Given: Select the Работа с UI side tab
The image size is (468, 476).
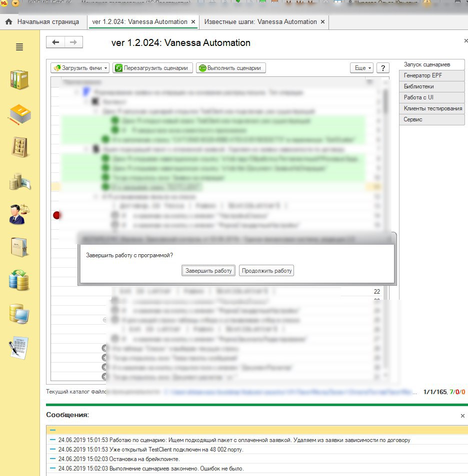Looking at the screenshot, I should (x=431, y=97).
